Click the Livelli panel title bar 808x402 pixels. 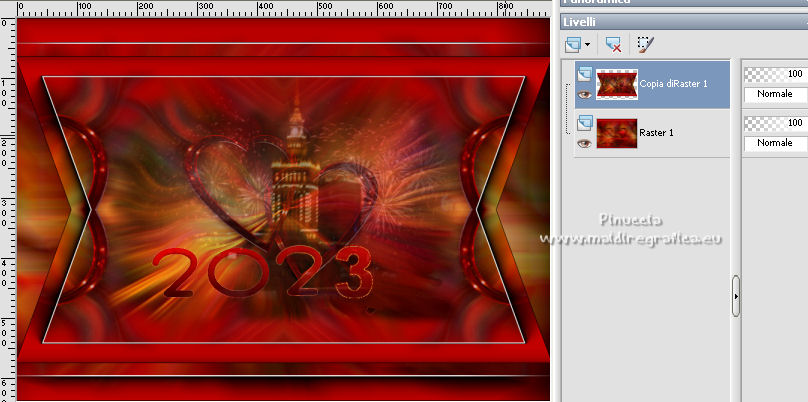tap(684, 22)
